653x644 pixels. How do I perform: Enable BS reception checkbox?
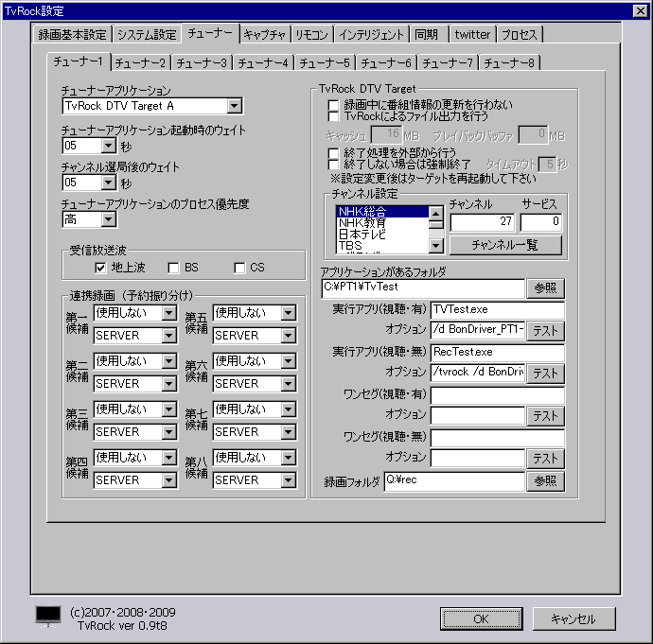pos(173,268)
